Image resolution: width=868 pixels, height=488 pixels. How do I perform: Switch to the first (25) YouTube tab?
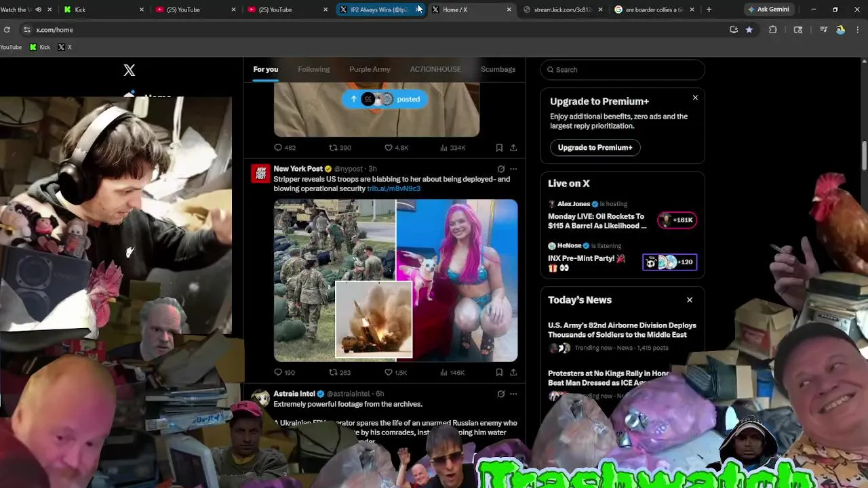point(195,9)
